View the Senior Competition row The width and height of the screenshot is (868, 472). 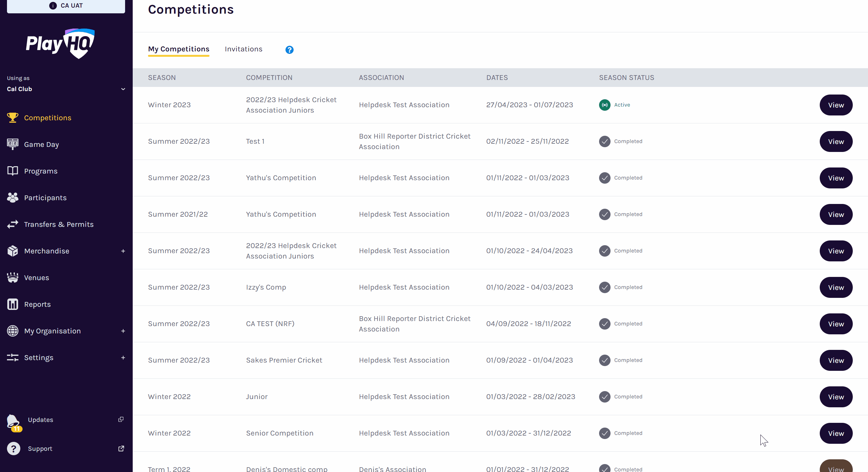coord(836,433)
